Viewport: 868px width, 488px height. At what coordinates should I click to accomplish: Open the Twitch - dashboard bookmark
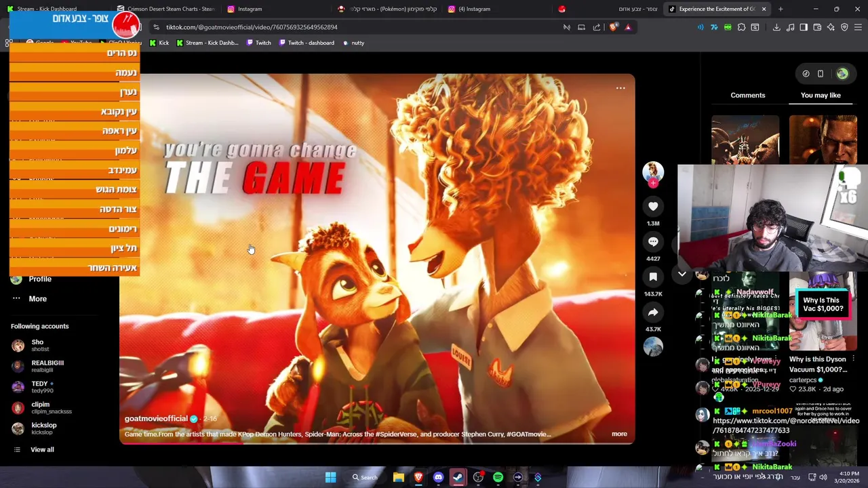tap(306, 43)
